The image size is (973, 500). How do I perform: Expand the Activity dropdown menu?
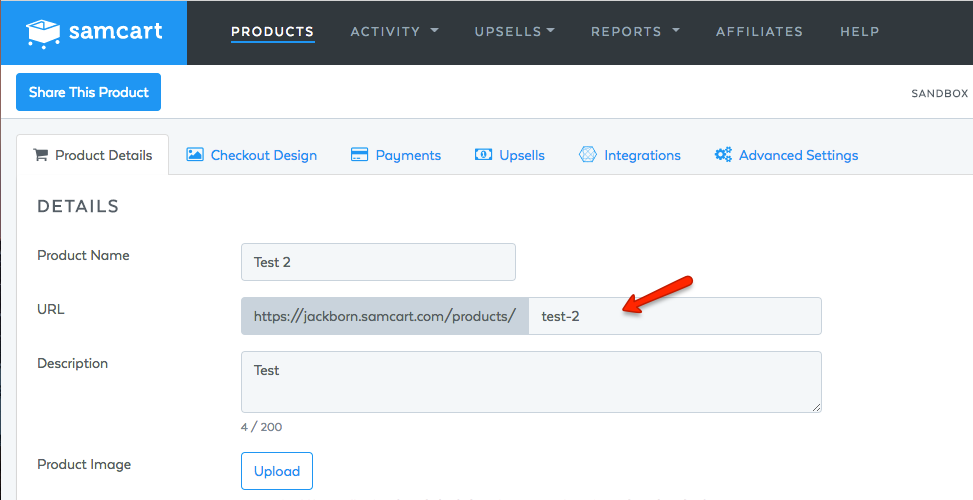394,32
